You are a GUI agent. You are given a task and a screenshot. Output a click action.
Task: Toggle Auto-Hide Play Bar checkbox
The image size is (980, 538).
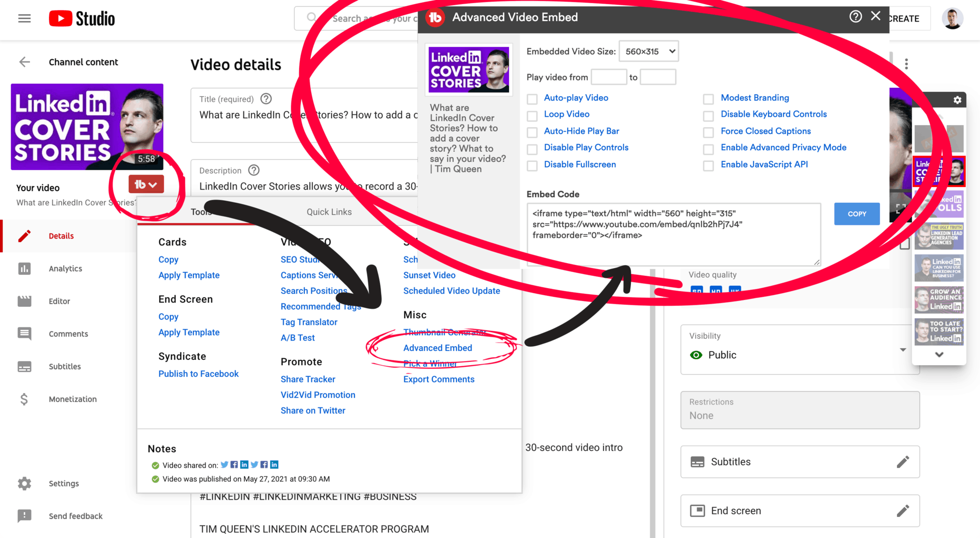point(532,132)
